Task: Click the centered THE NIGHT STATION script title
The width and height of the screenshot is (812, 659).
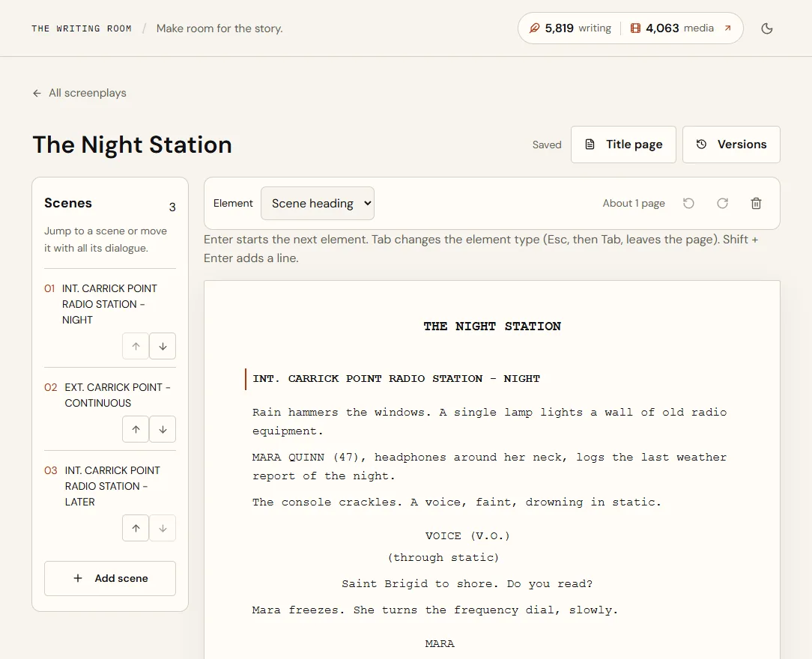Action: [x=492, y=327]
